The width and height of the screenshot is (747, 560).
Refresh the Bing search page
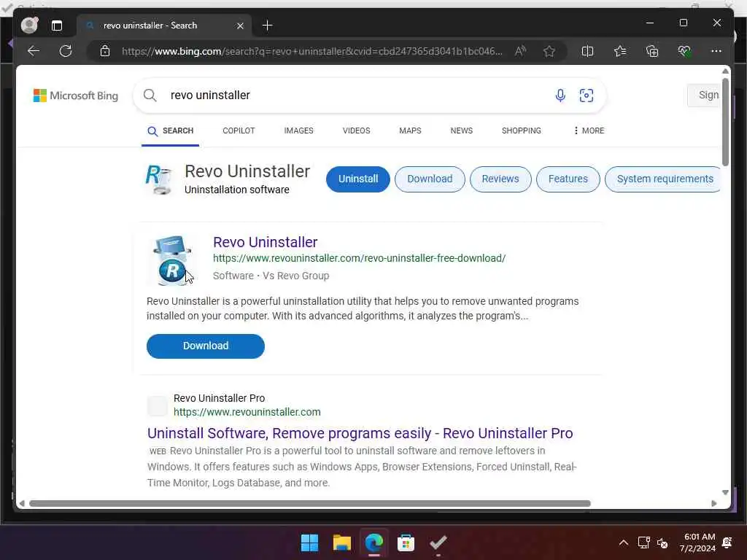coord(66,51)
